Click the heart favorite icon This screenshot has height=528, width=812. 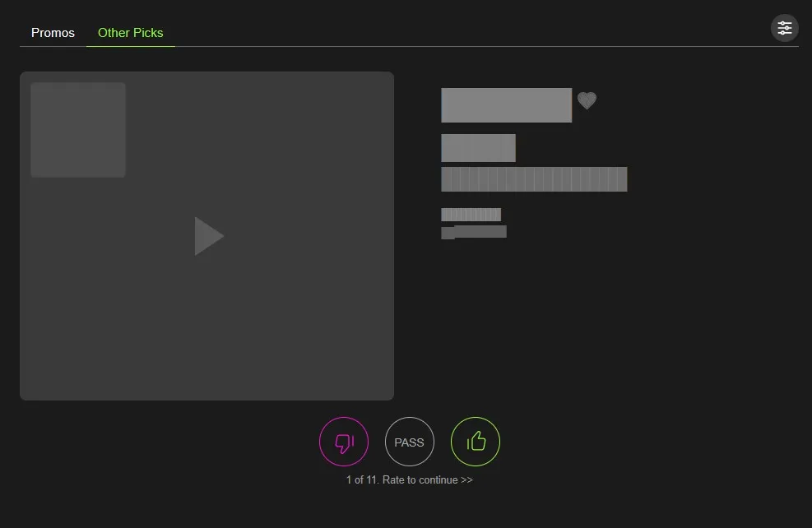tap(587, 100)
